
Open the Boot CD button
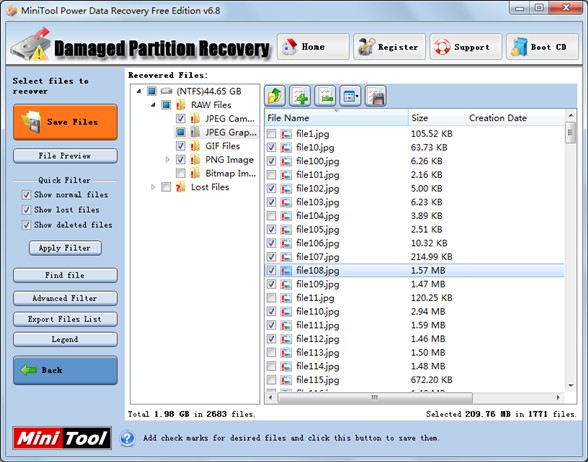tap(542, 47)
